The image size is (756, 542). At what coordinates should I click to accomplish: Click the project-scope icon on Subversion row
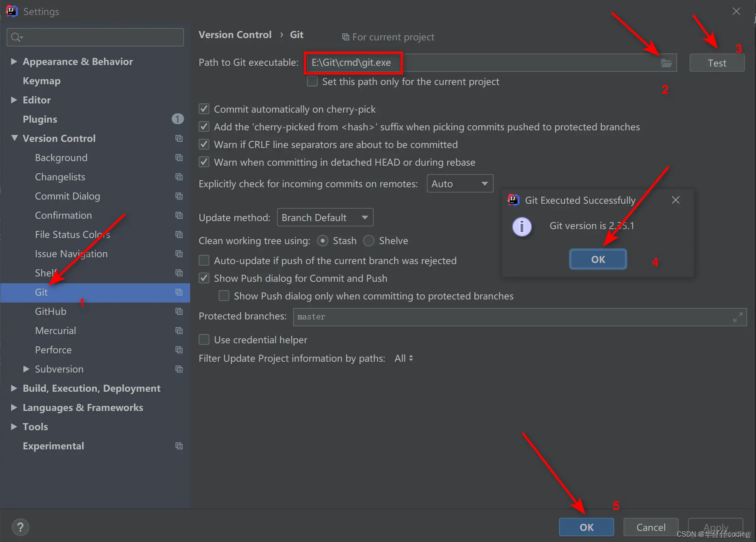point(179,369)
